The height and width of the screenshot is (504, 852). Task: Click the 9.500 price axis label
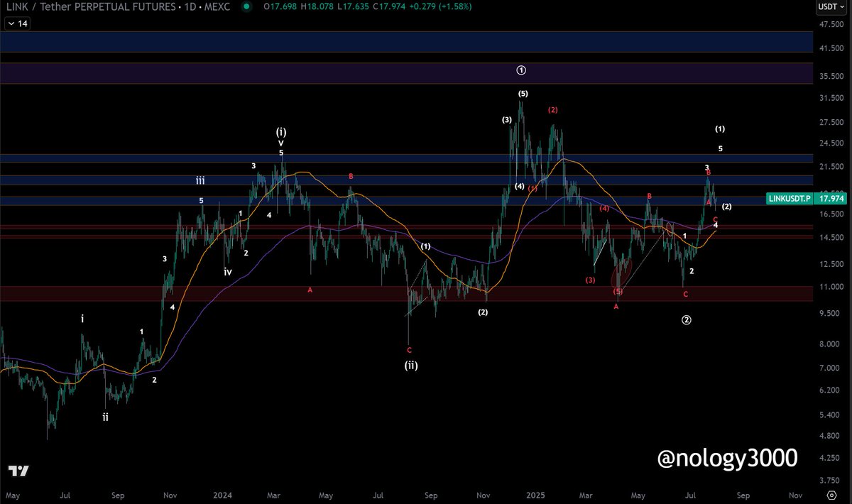point(831,313)
